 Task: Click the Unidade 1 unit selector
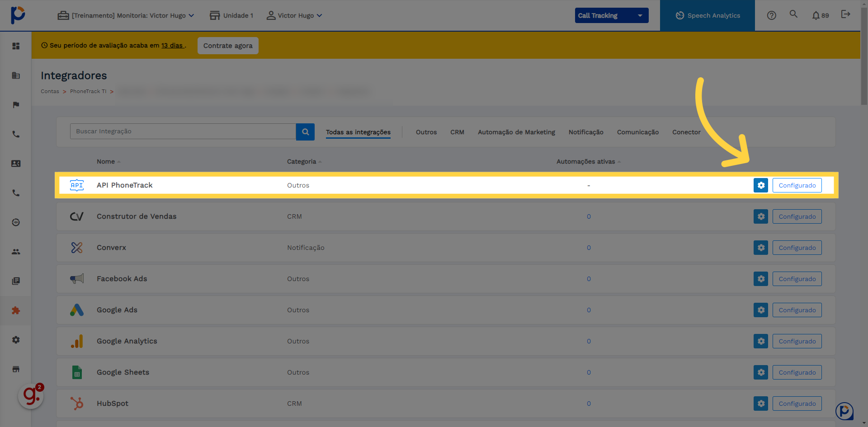coord(231,15)
